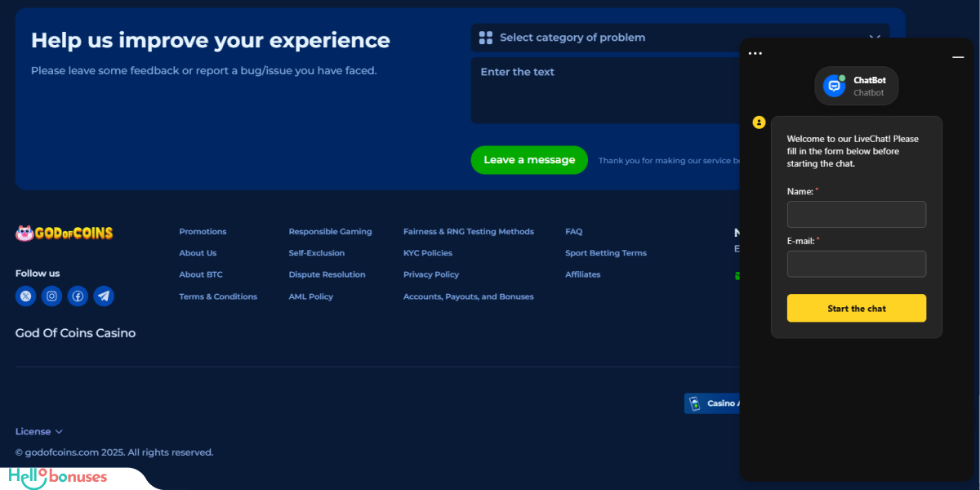Open the FAQ link
This screenshot has height=490, width=980.
(x=574, y=232)
